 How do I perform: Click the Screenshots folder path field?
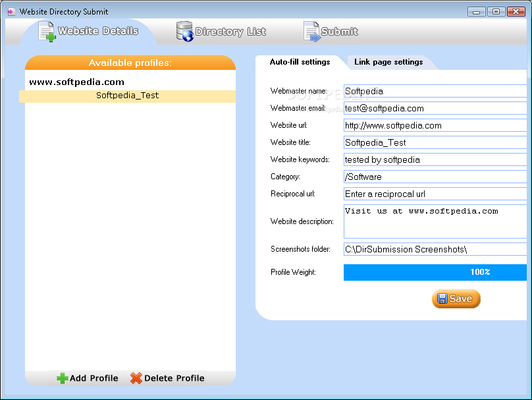coord(435,249)
